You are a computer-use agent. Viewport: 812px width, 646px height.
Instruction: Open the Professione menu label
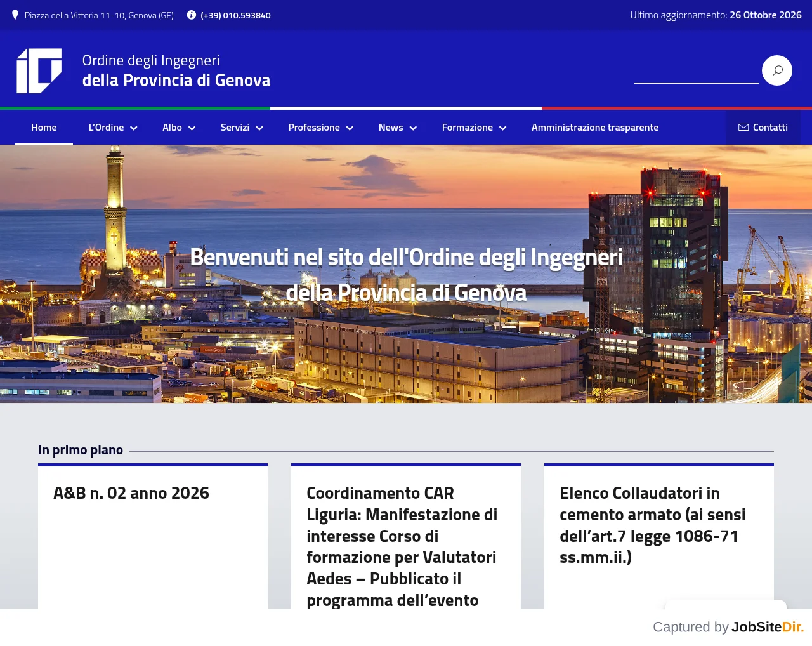click(x=314, y=128)
